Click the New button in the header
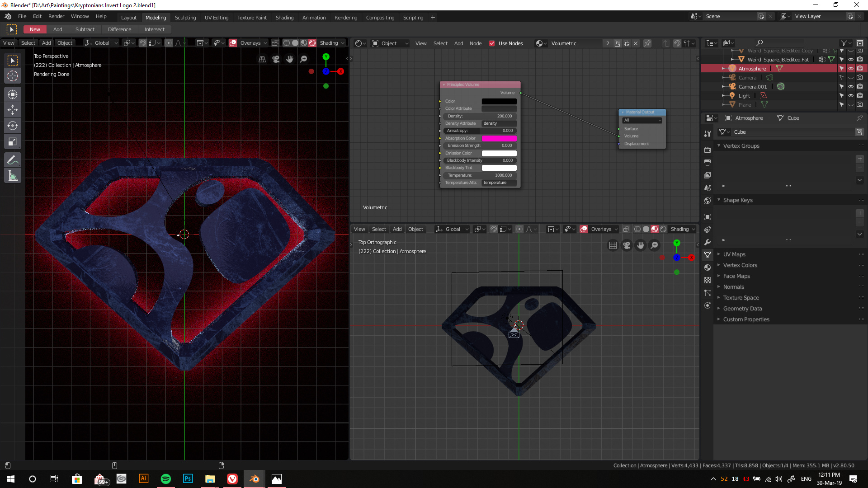Image resolution: width=868 pixels, height=488 pixels. 34,29
